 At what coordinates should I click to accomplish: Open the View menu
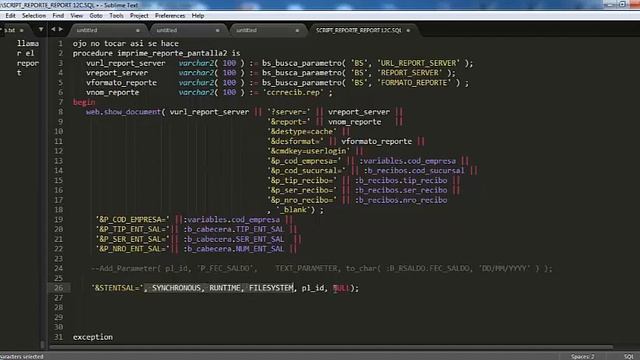76,16
